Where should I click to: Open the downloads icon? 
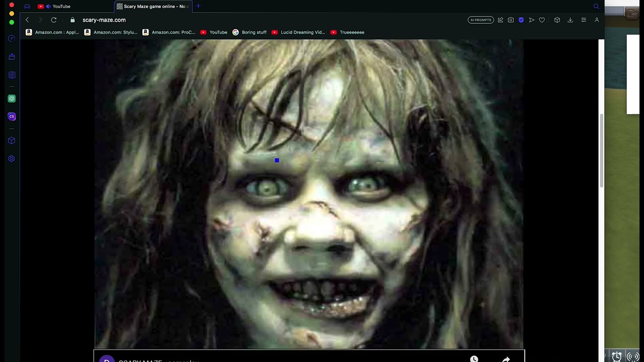(x=570, y=20)
